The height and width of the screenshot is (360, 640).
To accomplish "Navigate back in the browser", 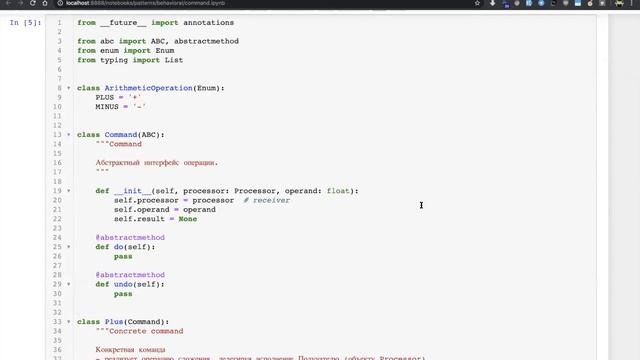I will pos(8,3).
